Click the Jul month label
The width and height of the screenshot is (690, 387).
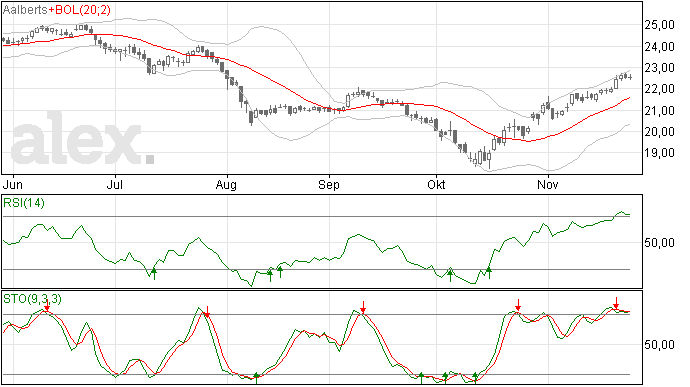click(115, 184)
